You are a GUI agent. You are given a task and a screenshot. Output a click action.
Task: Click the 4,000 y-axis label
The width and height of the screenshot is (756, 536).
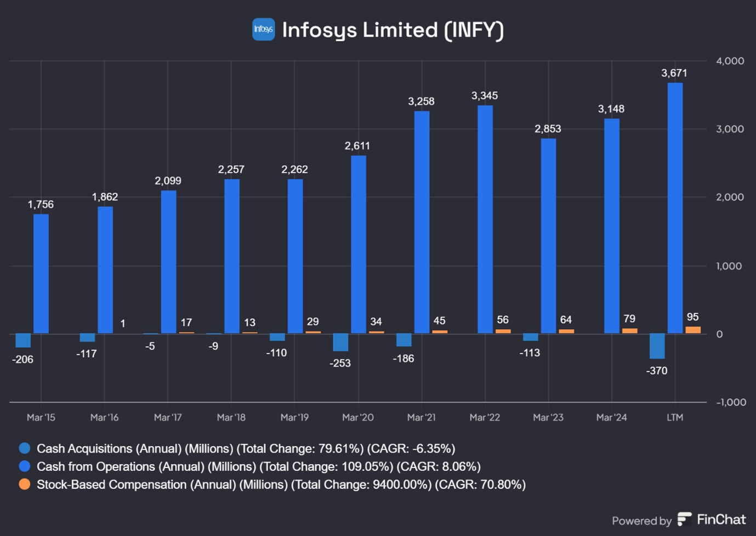tap(730, 61)
